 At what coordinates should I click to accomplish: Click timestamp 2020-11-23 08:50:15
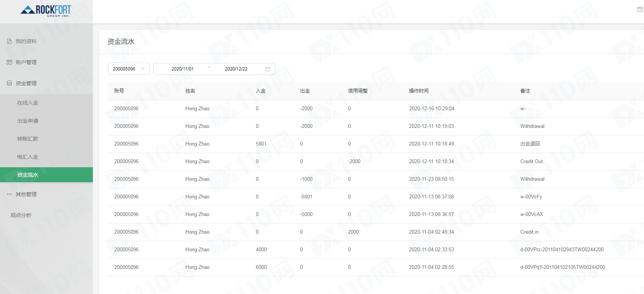pyautogui.click(x=432, y=179)
